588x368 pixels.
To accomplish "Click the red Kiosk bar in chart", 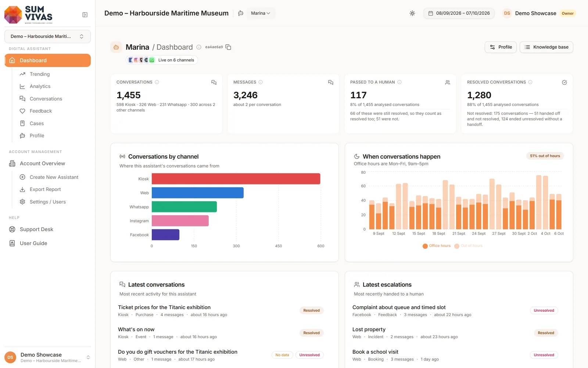I will pyautogui.click(x=236, y=179).
